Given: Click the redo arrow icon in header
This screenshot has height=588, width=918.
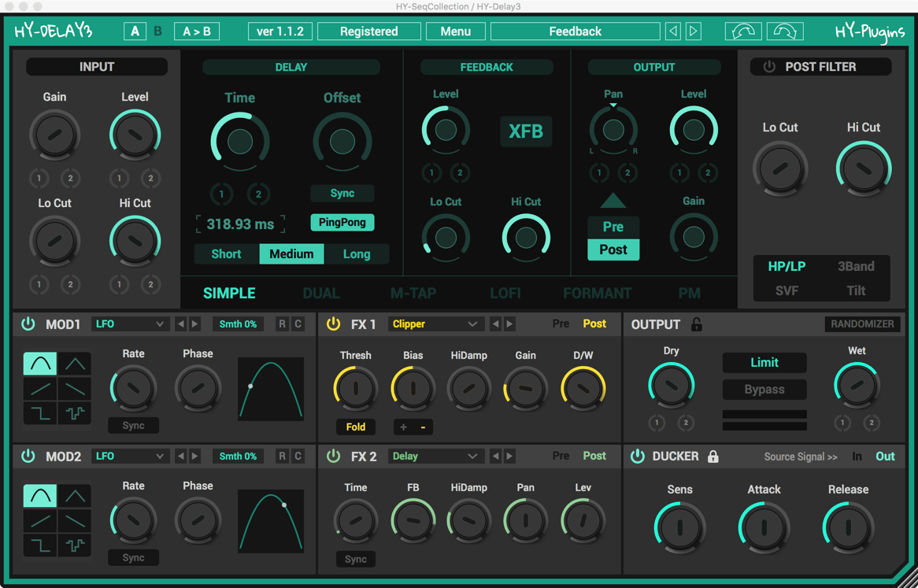Looking at the screenshot, I should point(785,31).
